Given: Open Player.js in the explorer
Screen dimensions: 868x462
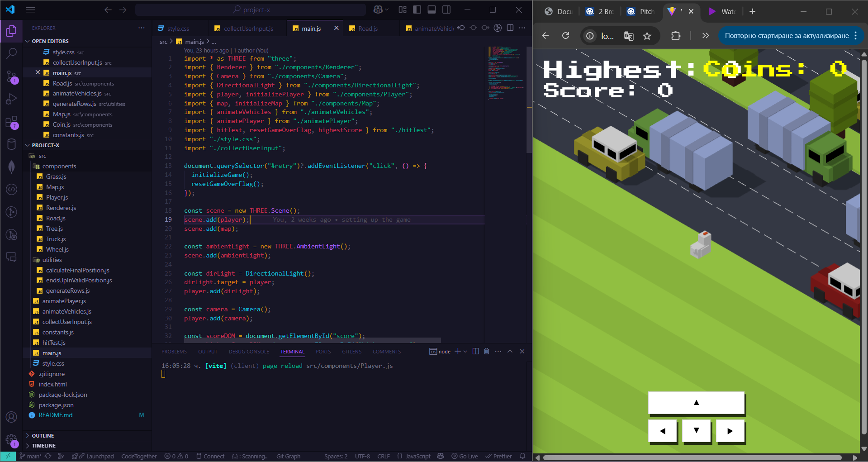Looking at the screenshot, I should [x=57, y=197].
